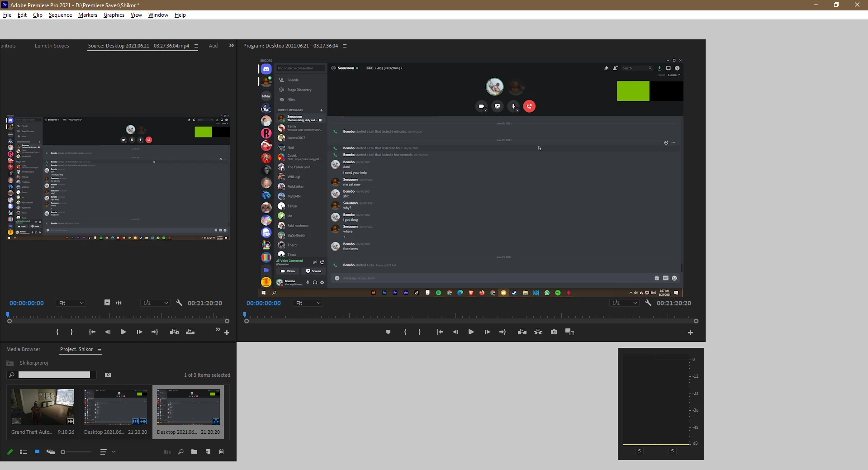Open Source monitor zoom level Fit dropdown
This screenshot has height=470, width=868.
[71, 303]
